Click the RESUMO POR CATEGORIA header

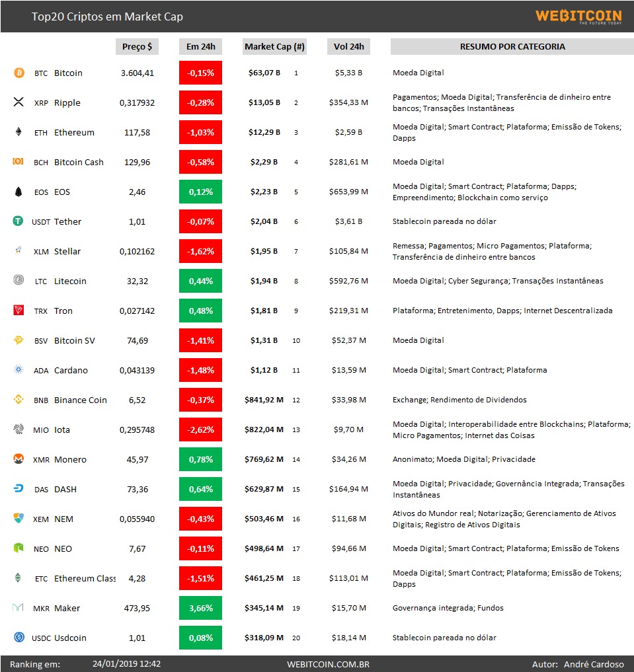coord(512,46)
